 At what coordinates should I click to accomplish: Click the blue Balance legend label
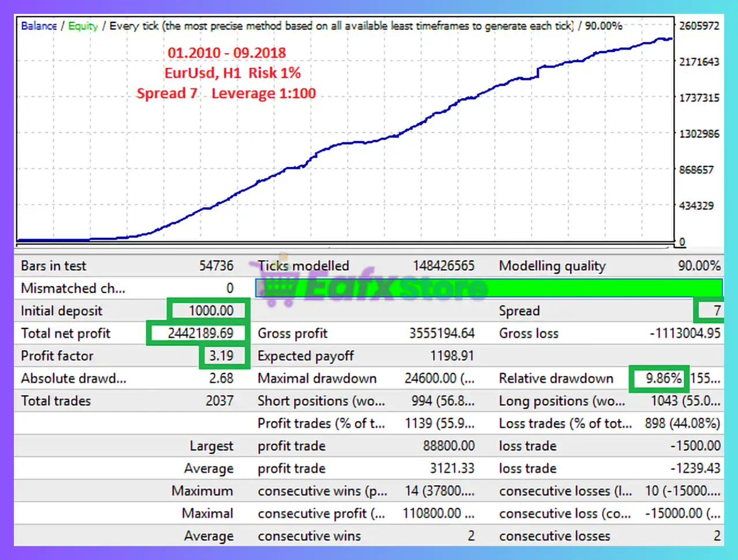point(39,26)
